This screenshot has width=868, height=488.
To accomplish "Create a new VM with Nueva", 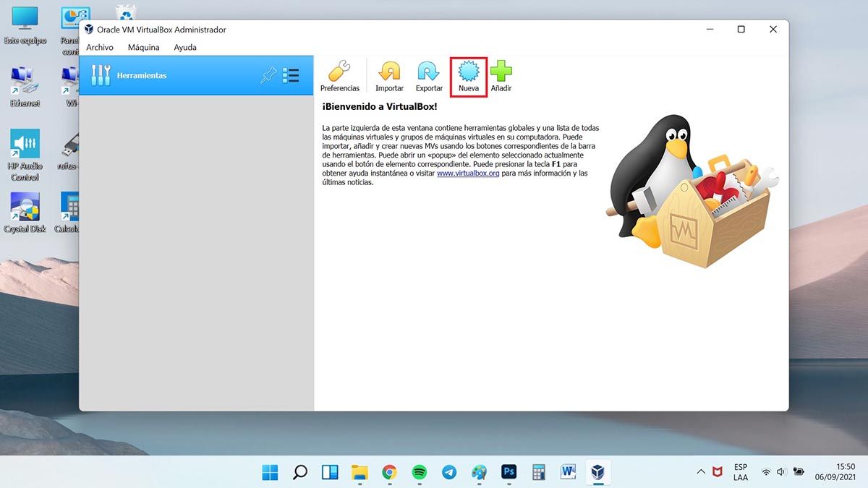I will [468, 76].
